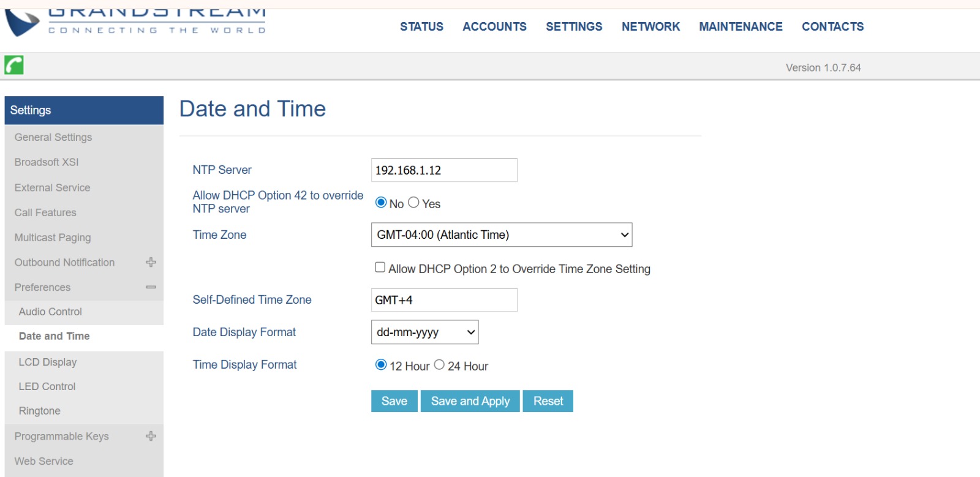
Task: Select No for DHCP Option 42 override
Action: (381, 203)
